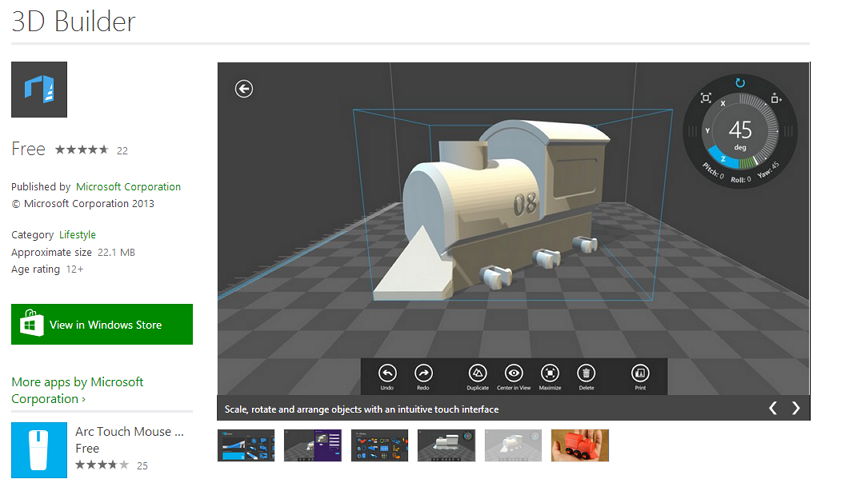Choose the Y axis on rotation dial
The width and height of the screenshot is (845, 483).
coord(708,130)
